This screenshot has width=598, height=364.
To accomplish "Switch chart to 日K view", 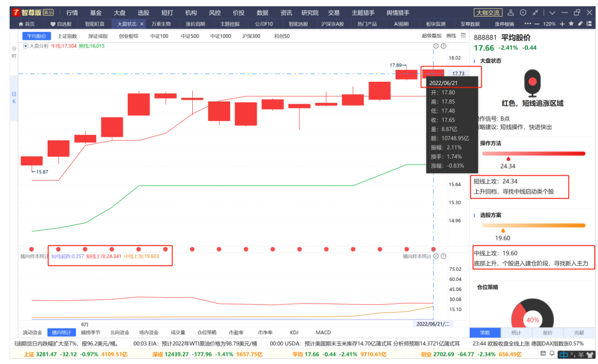I will coord(14,98).
